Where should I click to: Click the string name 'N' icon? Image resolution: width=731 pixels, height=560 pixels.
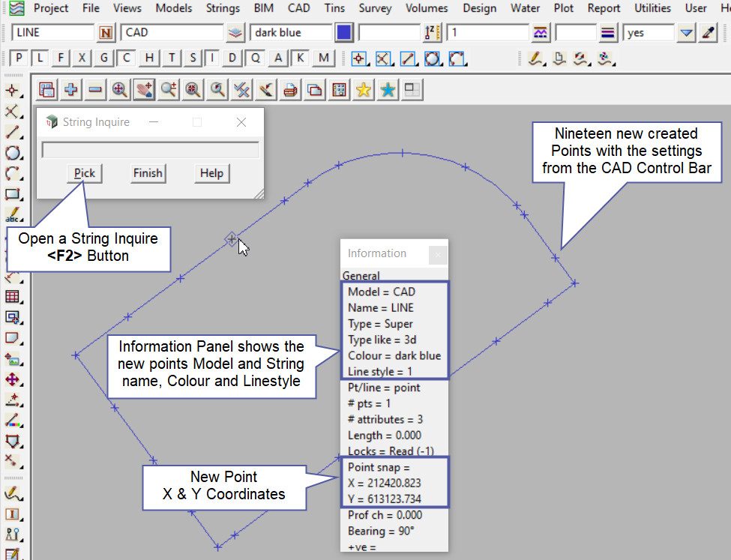pos(106,33)
